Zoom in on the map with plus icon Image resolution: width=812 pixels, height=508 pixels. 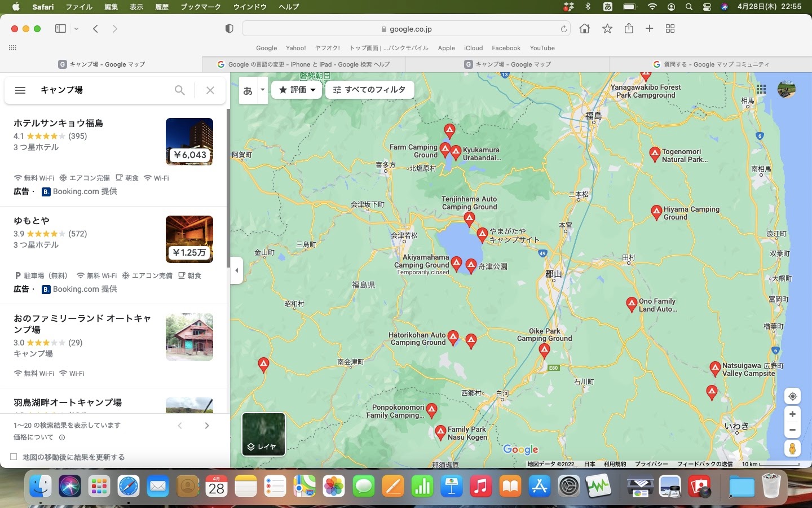[x=792, y=414]
